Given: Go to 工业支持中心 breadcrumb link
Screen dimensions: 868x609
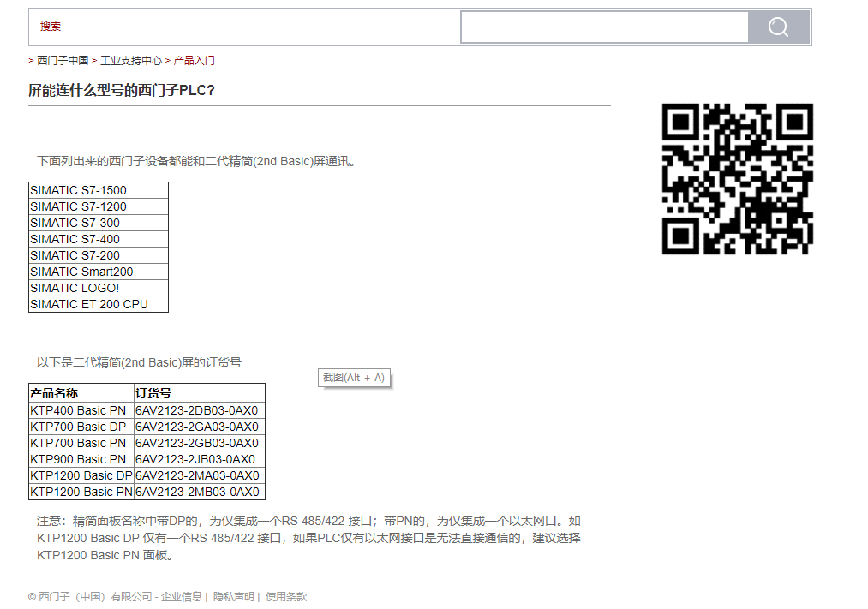Looking at the screenshot, I should 130,61.
